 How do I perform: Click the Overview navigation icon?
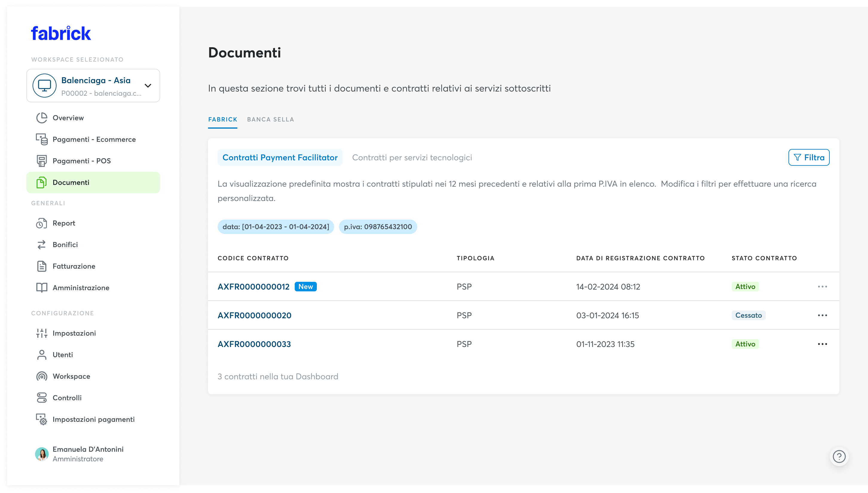click(x=42, y=118)
